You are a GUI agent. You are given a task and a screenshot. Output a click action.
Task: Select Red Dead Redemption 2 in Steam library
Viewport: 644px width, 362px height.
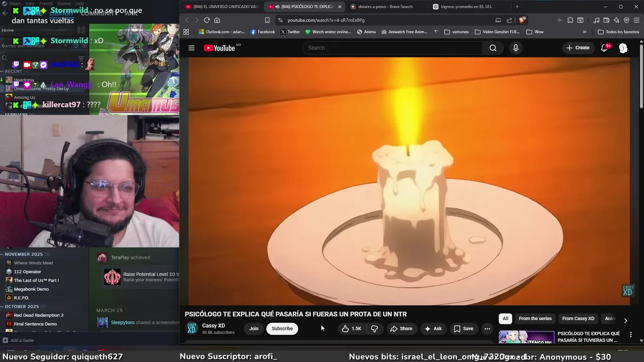pos(39,315)
